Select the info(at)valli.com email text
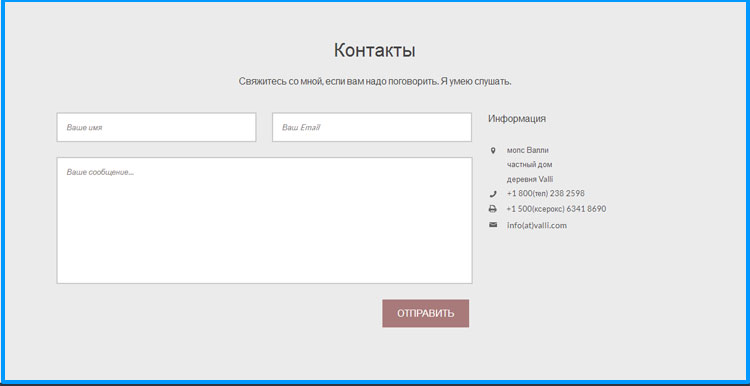This screenshot has height=386, width=750. click(537, 225)
